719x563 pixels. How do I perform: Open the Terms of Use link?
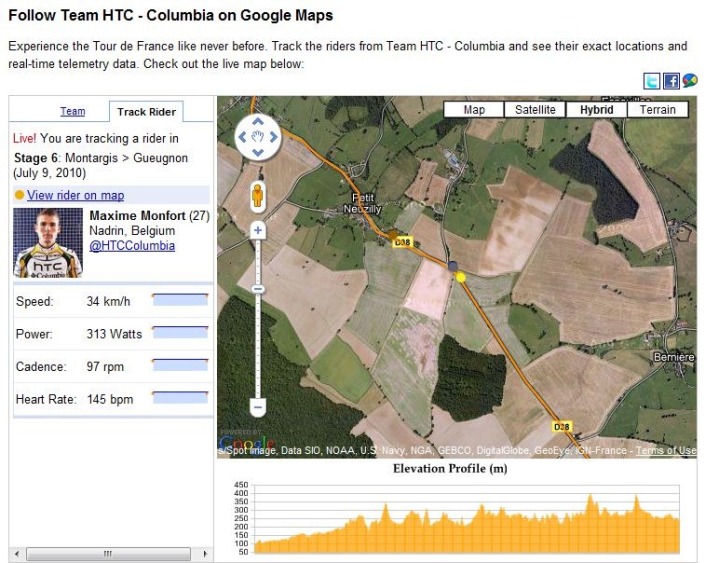pyautogui.click(x=666, y=450)
